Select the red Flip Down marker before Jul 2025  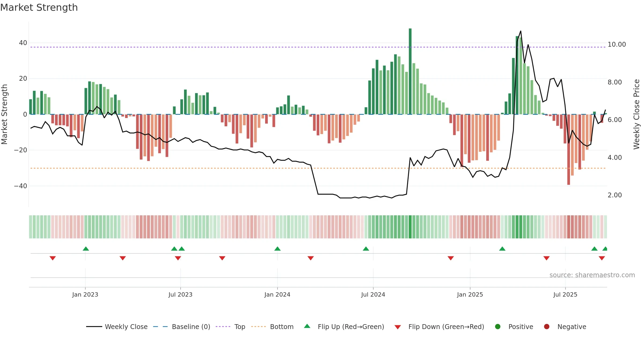coord(547,258)
